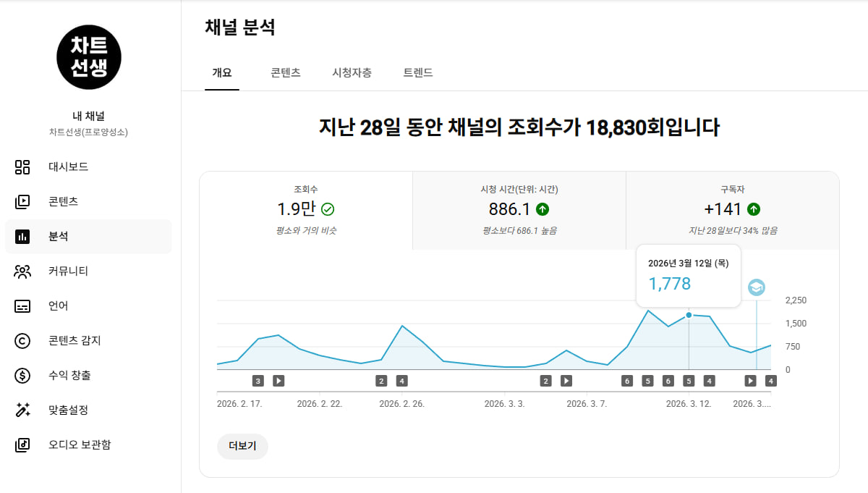Select the 맞춤설정 magic wand icon
Image resolution: width=868 pixels, height=493 pixels.
[x=22, y=410]
